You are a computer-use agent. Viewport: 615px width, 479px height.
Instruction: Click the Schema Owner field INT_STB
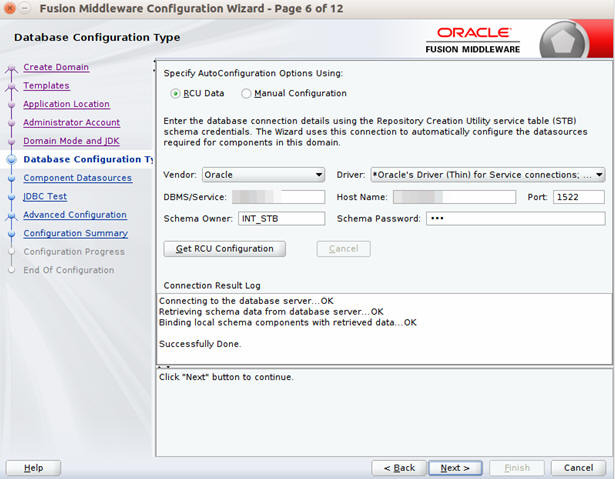point(281,219)
